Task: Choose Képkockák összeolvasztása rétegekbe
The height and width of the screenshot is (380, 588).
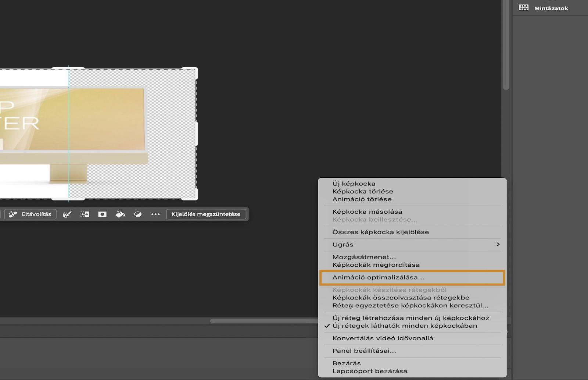Action: coord(412,298)
